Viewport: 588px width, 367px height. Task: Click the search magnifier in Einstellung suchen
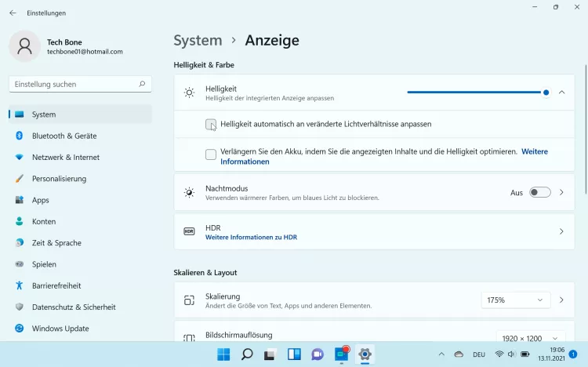pos(142,84)
